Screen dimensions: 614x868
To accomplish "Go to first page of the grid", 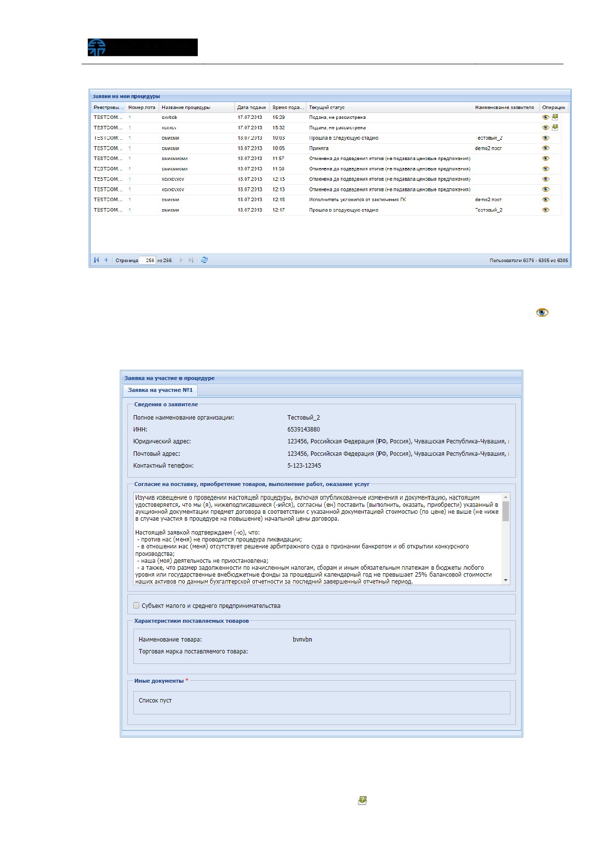I will click(x=96, y=260).
